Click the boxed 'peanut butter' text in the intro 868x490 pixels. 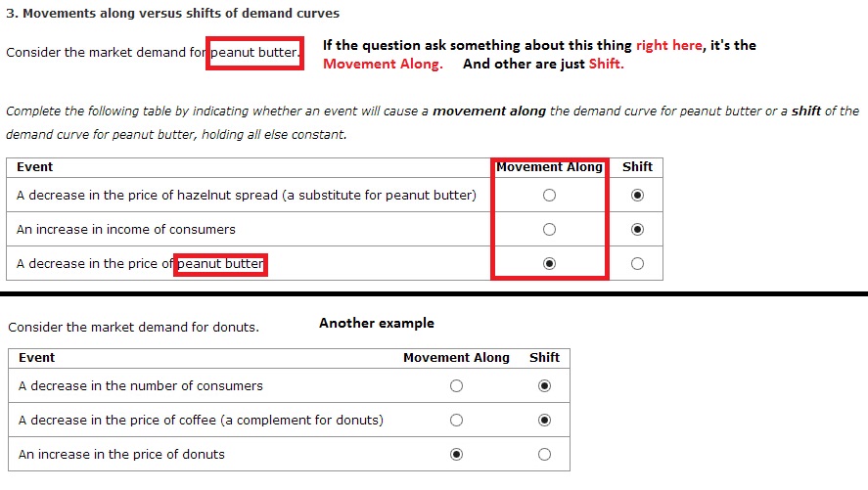click(x=254, y=53)
